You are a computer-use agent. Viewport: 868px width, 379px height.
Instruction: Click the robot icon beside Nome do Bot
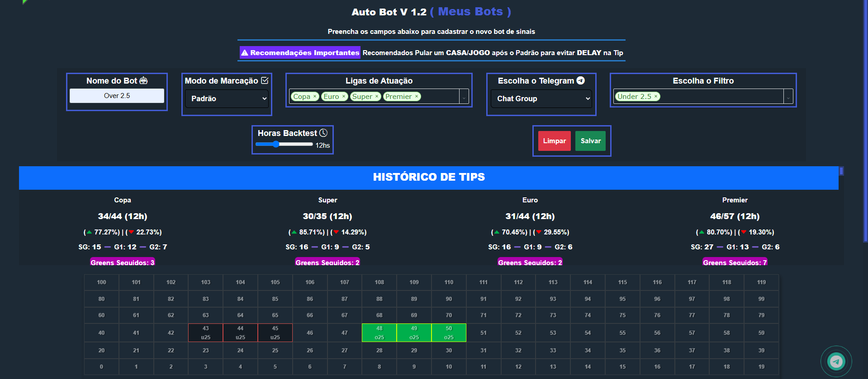(143, 80)
